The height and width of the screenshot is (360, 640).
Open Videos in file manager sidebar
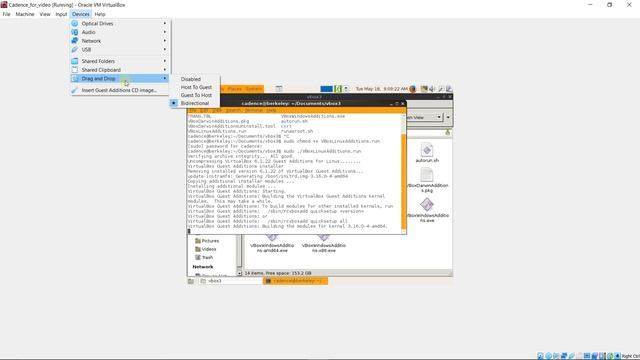(206, 249)
